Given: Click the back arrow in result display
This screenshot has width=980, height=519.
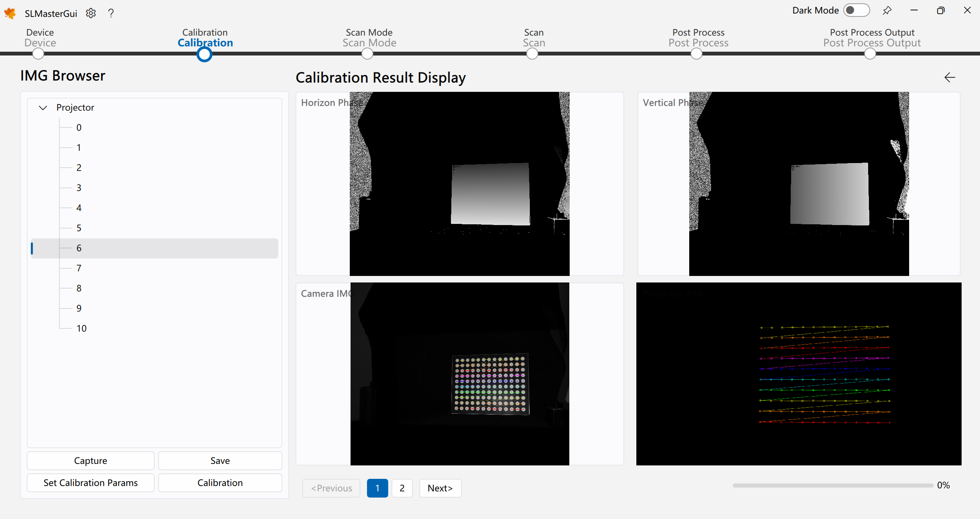Looking at the screenshot, I should [x=949, y=78].
